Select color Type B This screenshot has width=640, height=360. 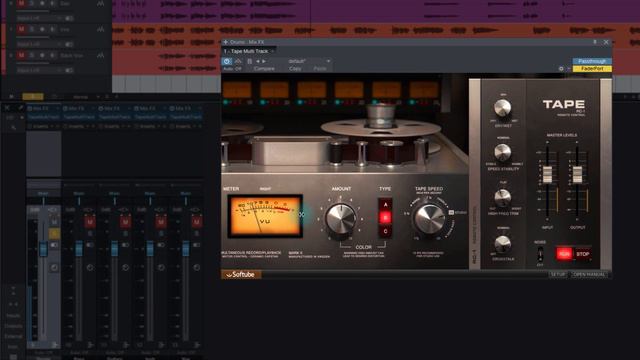[385, 218]
